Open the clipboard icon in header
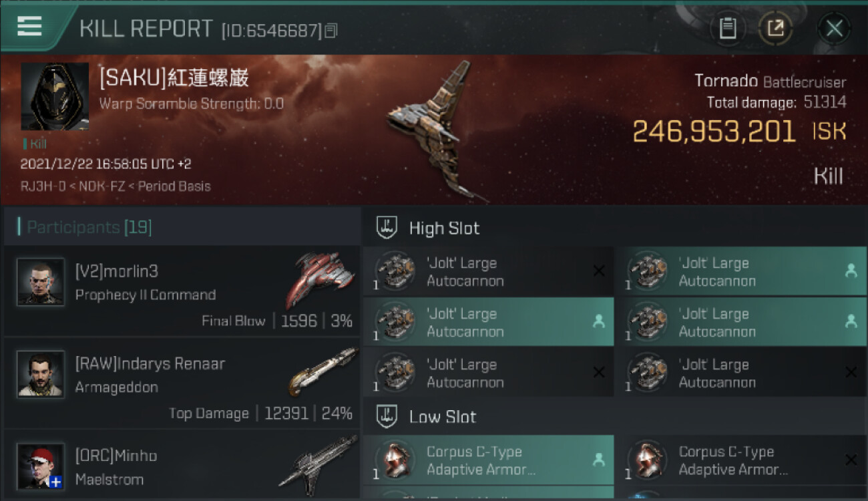868x501 pixels. coord(727,29)
